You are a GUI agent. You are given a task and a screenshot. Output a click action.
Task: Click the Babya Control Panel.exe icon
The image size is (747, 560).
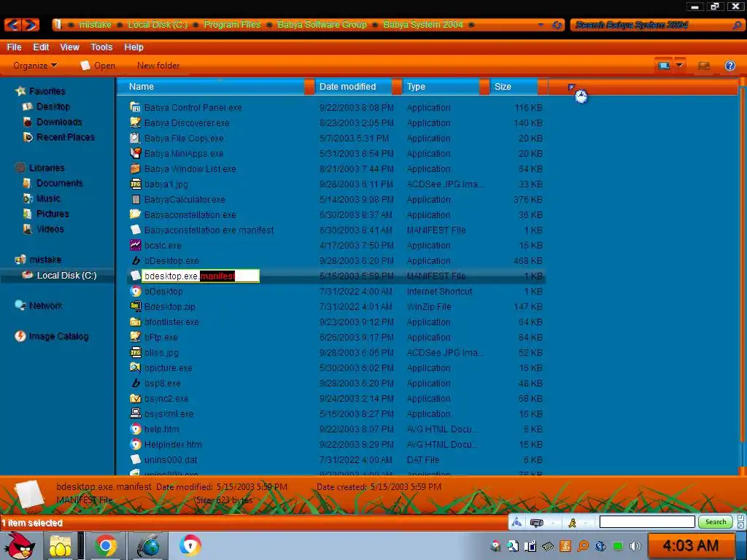pos(135,107)
